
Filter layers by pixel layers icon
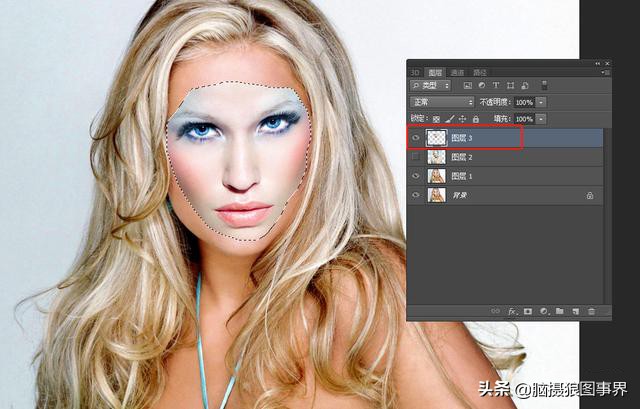pyautogui.click(x=468, y=85)
